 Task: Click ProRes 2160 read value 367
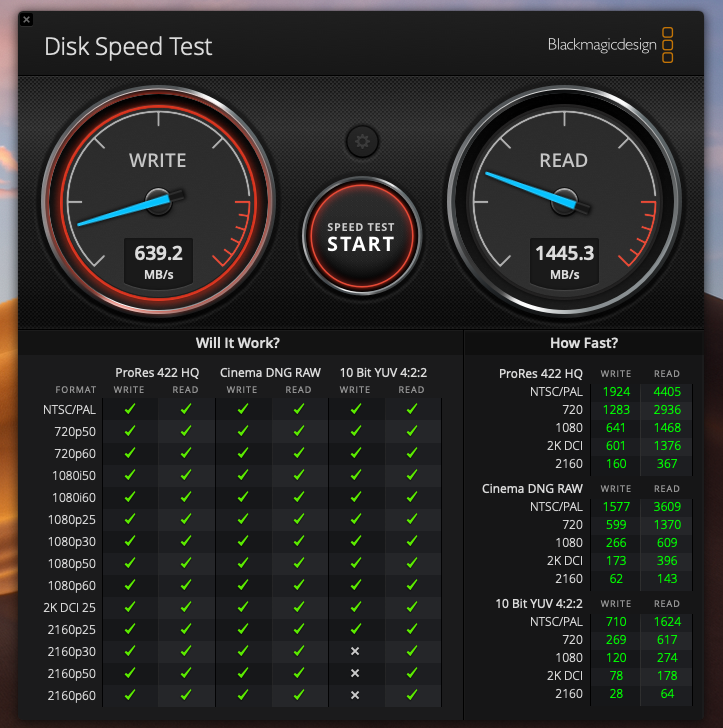coord(667,463)
